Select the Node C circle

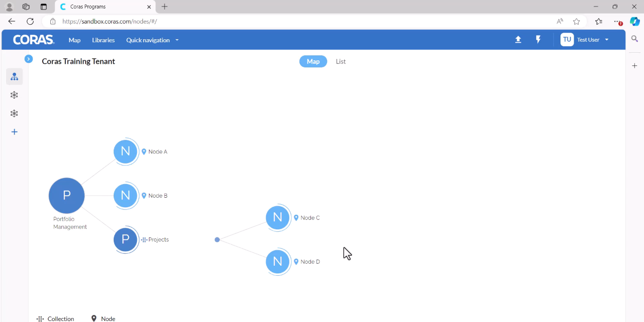point(278,217)
